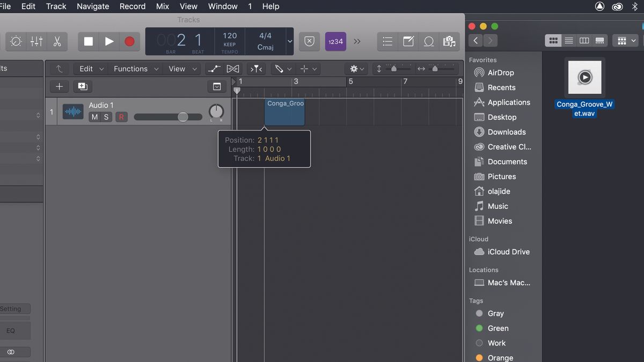The height and width of the screenshot is (362, 644).
Task: Disable record-enable on Audio 1
Action: (x=121, y=116)
